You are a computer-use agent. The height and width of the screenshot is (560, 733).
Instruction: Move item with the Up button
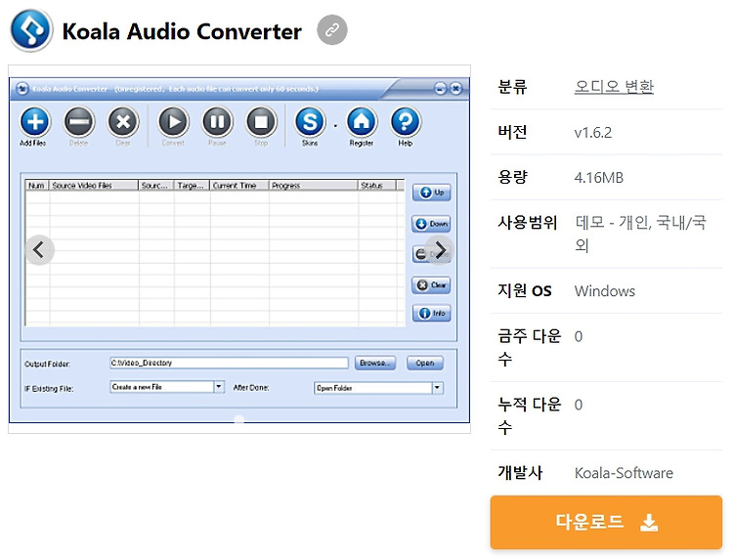(x=431, y=193)
